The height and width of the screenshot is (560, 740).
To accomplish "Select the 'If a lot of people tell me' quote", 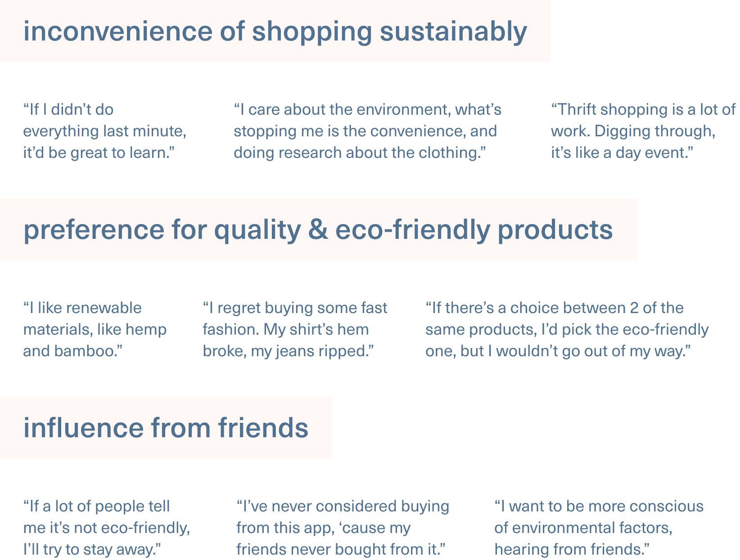I will click(106, 528).
